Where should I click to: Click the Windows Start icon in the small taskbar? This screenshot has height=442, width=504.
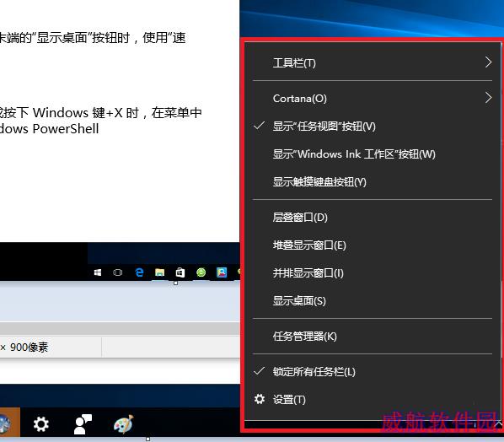click(x=98, y=272)
